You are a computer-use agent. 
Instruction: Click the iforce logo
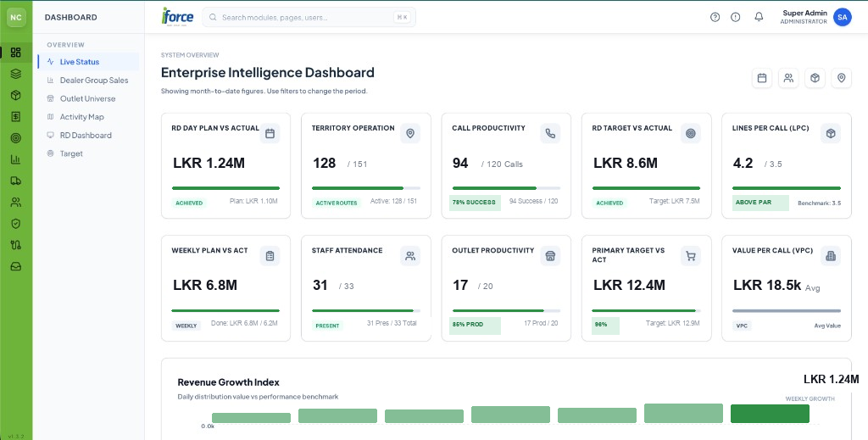pyautogui.click(x=177, y=16)
